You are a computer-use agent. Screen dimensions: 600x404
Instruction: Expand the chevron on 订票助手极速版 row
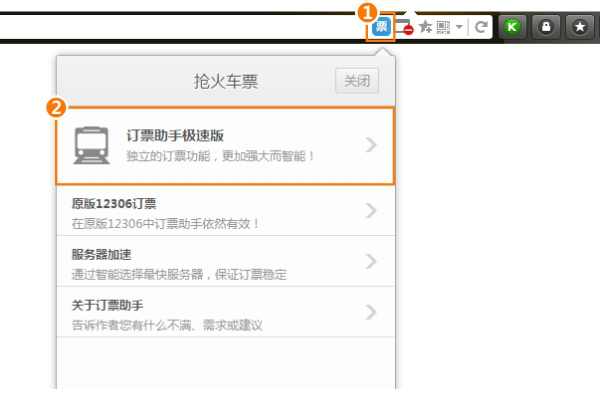pyautogui.click(x=371, y=145)
